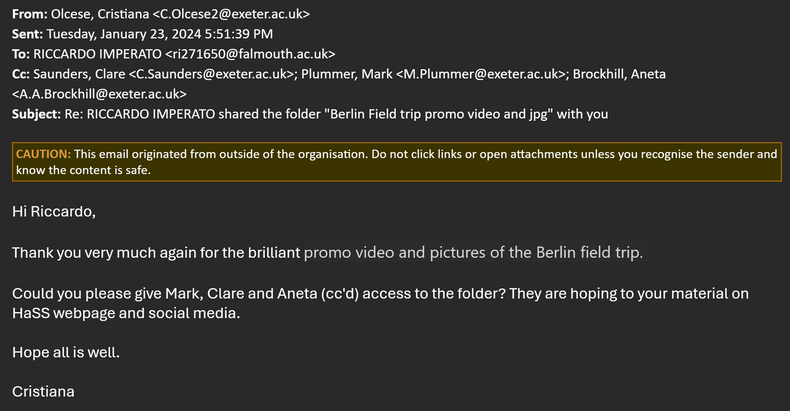Click sender email C.Olcese2@exeter.ac.uk
790x411 pixels.
coord(231,14)
